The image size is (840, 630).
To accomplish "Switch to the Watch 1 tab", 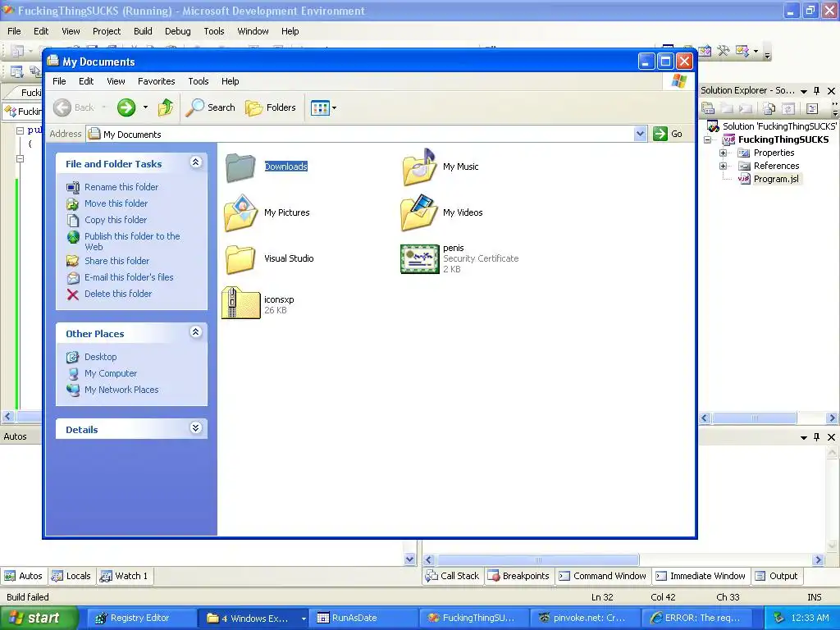I will pyautogui.click(x=125, y=576).
